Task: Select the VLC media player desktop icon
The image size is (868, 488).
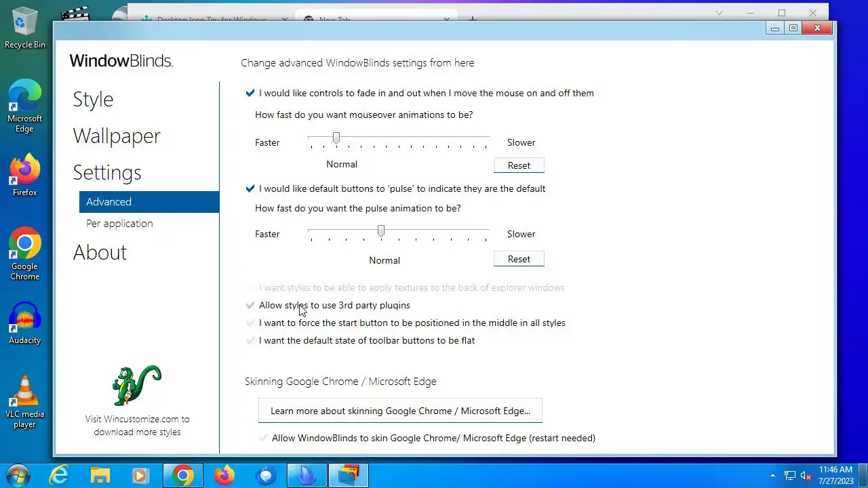Action: pos(25,402)
